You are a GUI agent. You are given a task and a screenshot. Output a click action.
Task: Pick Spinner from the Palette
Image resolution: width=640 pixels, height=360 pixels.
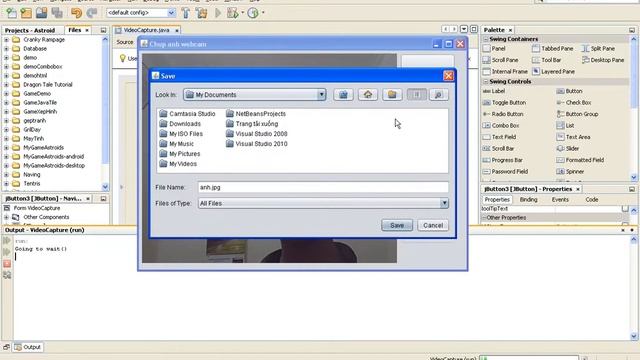click(570, 171)
